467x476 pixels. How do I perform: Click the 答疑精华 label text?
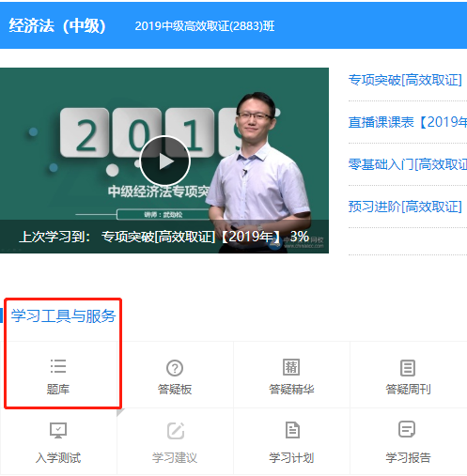pyautogui.click(x=291, y=390)
